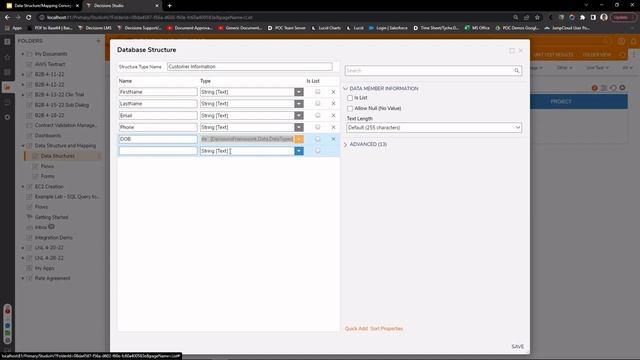This screenshot has height=360, width=640.
Task: Click the empty Name field in the new row
Action: coord(158,151)
